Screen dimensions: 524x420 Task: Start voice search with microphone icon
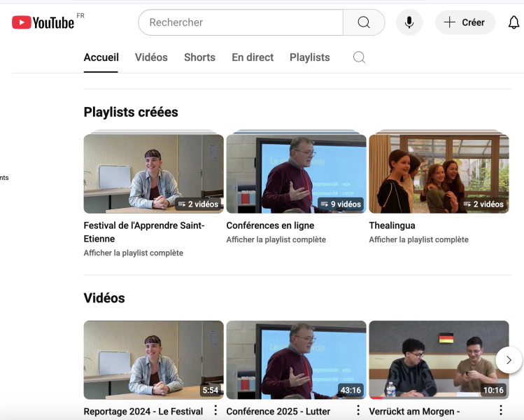[409, 22]
